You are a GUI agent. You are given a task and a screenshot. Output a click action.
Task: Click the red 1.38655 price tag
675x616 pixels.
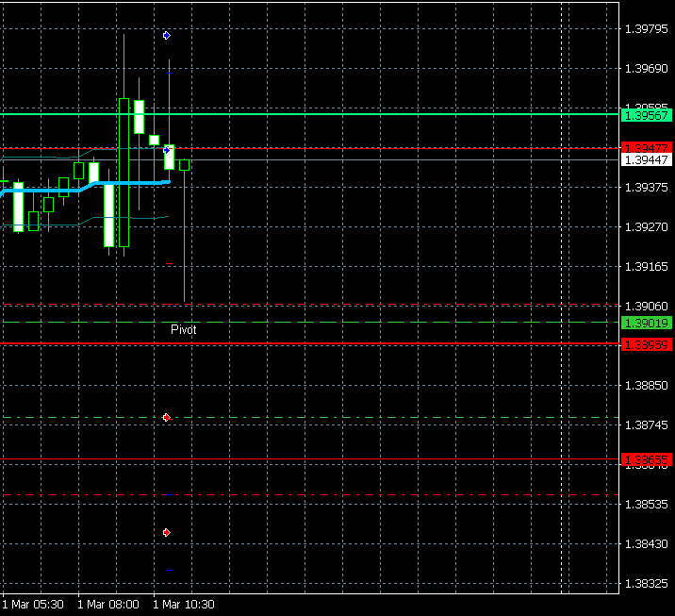click(x=646, y=460)
